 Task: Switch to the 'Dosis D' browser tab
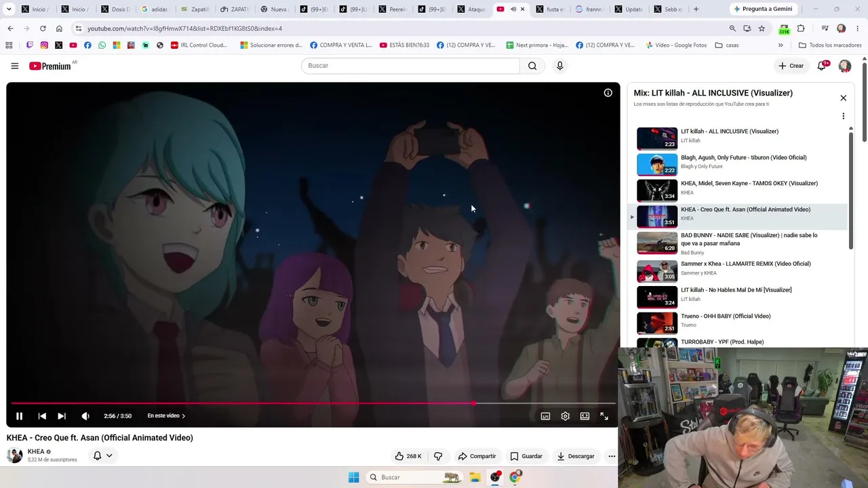click(x=116, y=9)
